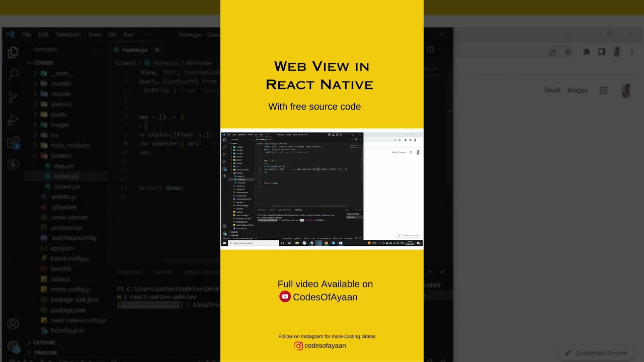Open the Edit menu in VS Code
644x362 pixels.
pyautogui.click(x=234, y=135)
